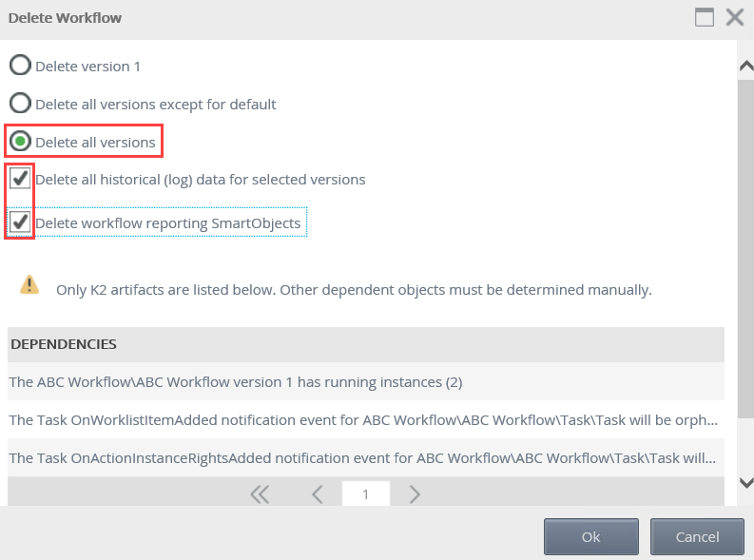754x560 pixels.
Task: Select the Delete all versions radio button
Action: pos(19,142)
